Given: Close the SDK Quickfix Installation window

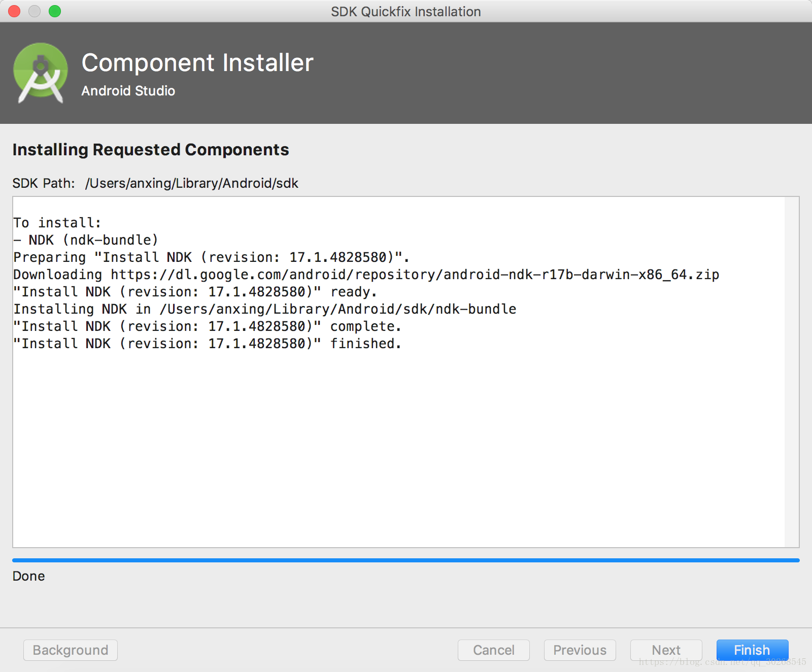Looking at the screenshot, I should (x=14, y=11).
